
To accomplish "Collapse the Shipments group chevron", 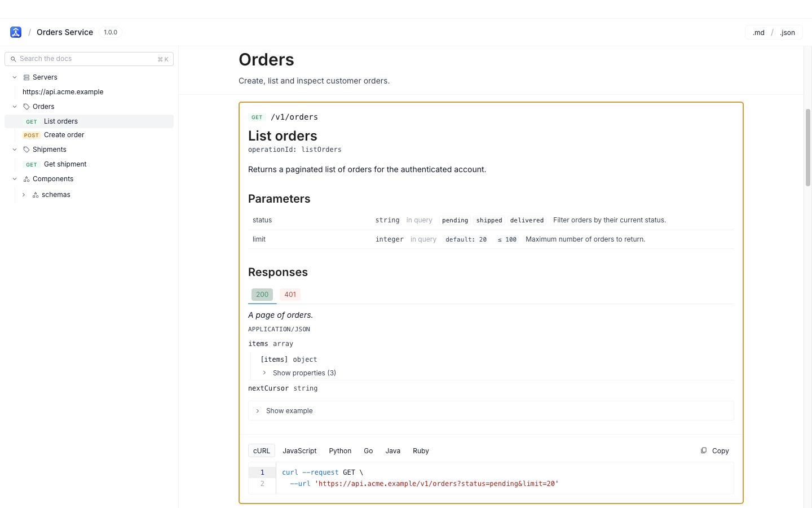I will [x=15, y=150].
